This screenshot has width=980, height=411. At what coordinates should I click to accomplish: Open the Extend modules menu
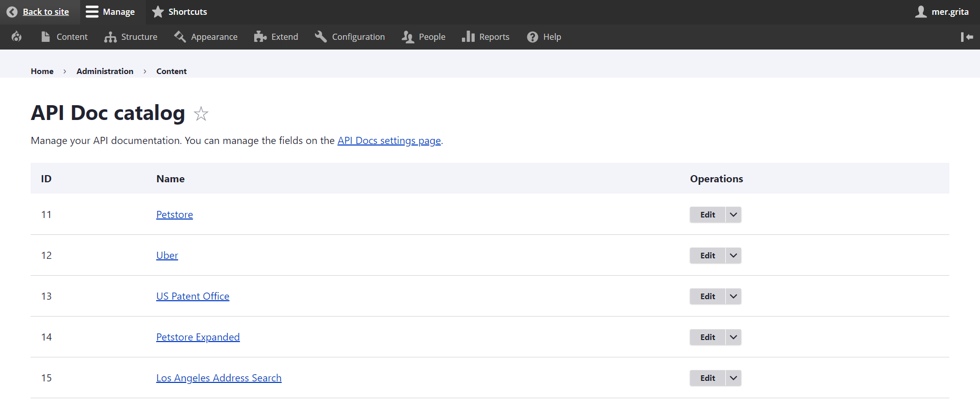[276, 37]
